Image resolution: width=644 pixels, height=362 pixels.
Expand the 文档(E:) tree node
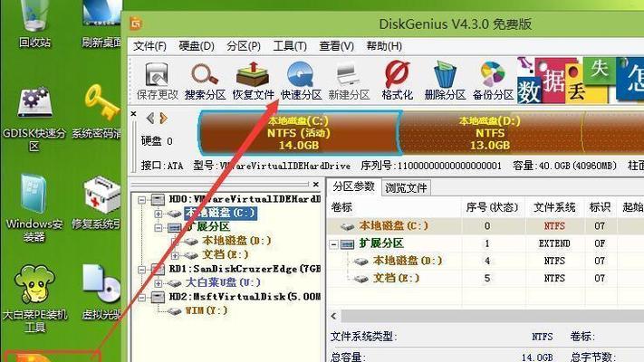point(175,256)
